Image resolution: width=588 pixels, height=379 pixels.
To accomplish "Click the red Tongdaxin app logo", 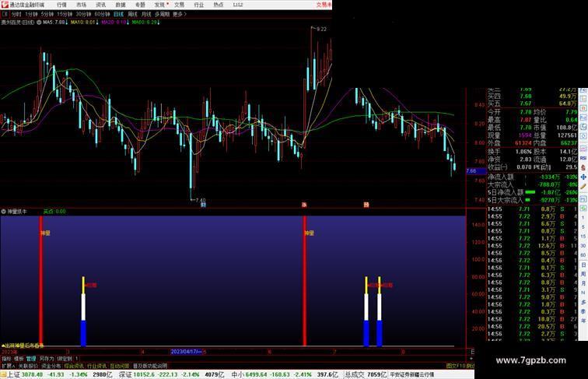I will click(5, 5).
